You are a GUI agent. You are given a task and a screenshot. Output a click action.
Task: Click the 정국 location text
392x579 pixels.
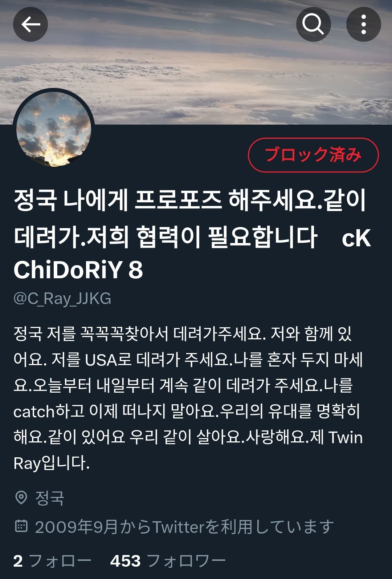click(49, 498)
